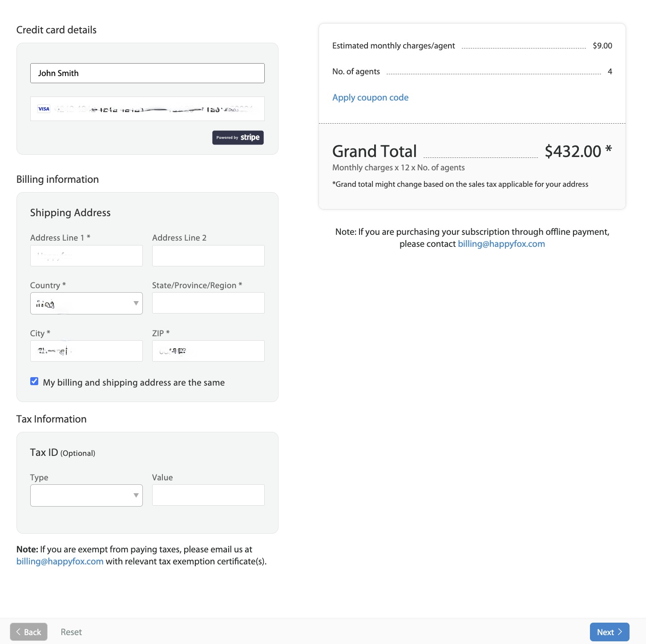Uncheck billing and shipping address same checkbox
The height and width of the screenshot is (644, 646).
click(34, 381)
